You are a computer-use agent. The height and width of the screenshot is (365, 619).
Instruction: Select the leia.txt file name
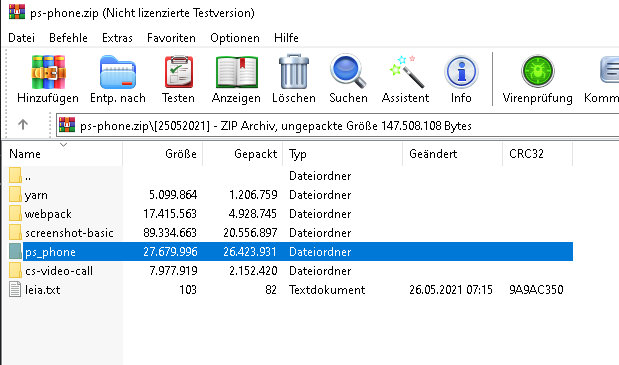point(43,290)
